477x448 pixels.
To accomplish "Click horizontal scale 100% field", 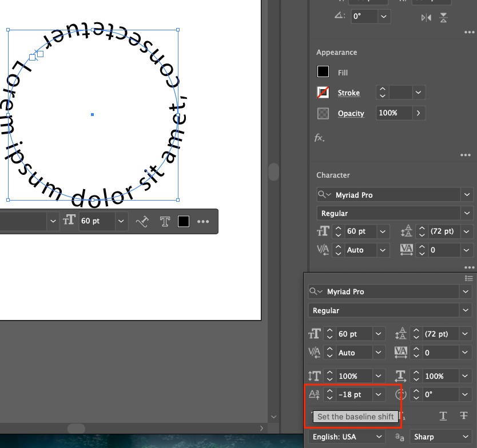I will [x=440, y=376].
